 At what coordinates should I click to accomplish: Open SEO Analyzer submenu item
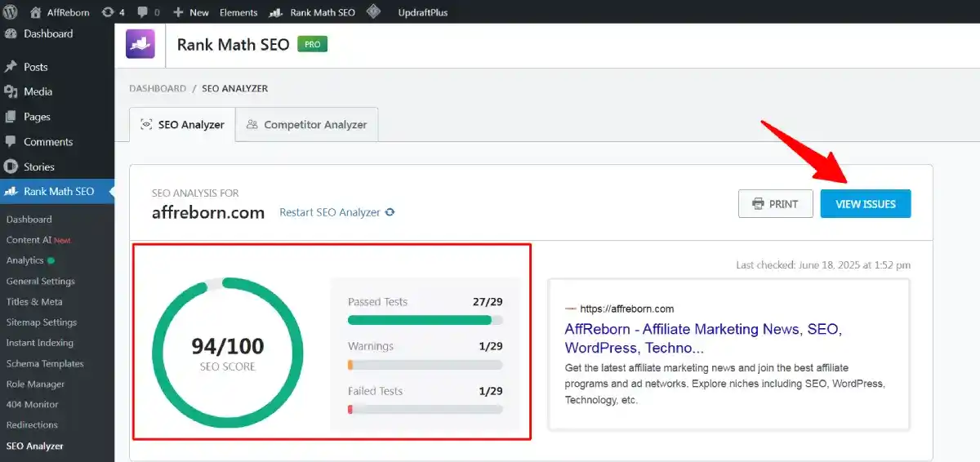pos(34,446)
